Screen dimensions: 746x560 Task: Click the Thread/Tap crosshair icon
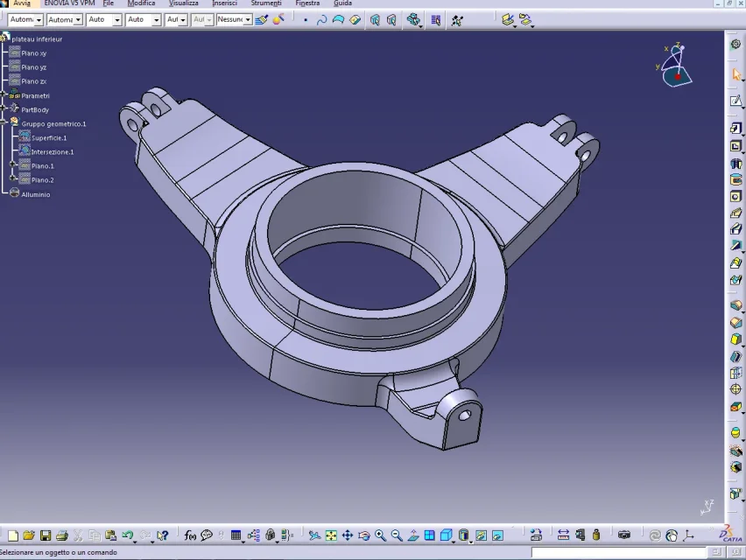[735, 389]
